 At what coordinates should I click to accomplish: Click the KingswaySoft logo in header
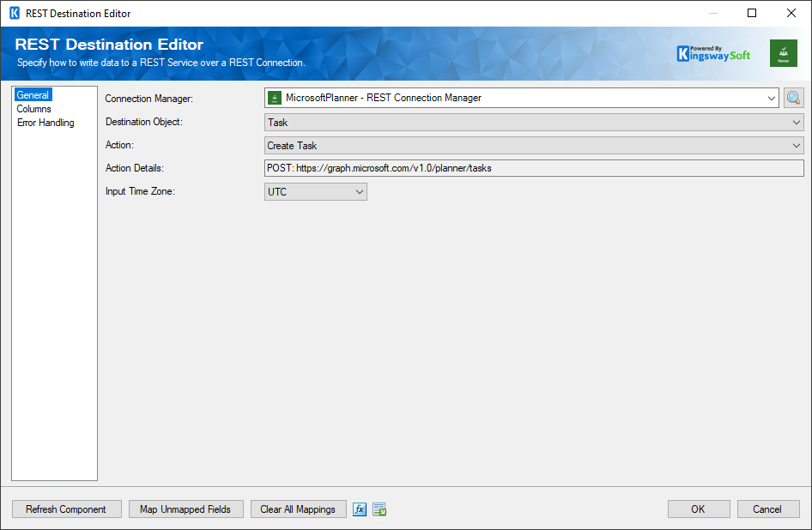pyautogui.click(x=713, y=53)
